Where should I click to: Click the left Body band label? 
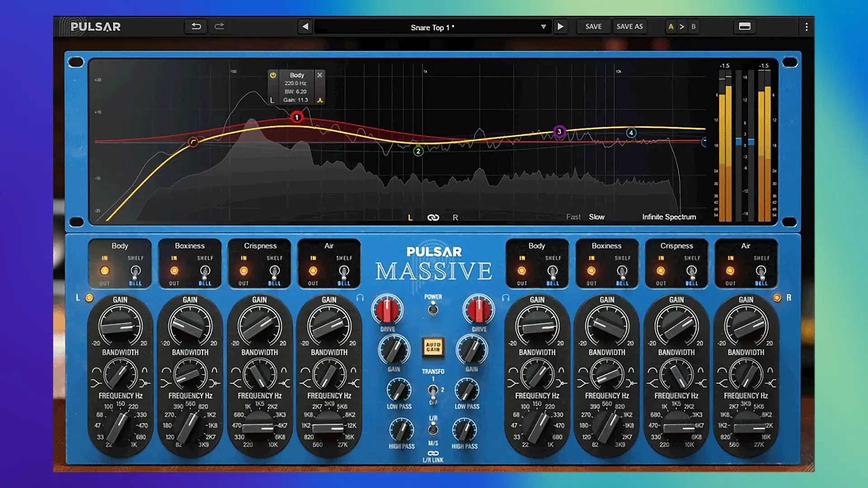pyautogui.click(x=120, y=246)
